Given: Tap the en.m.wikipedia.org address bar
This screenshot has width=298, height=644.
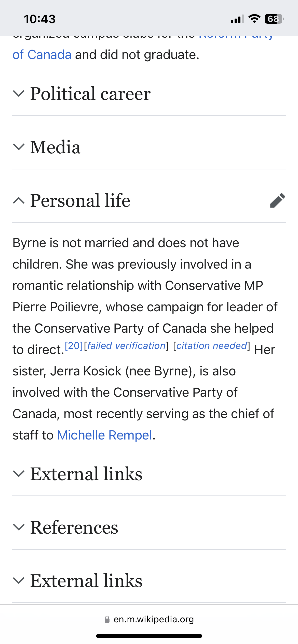Looking at the screenshot, I should coord(154,619).
